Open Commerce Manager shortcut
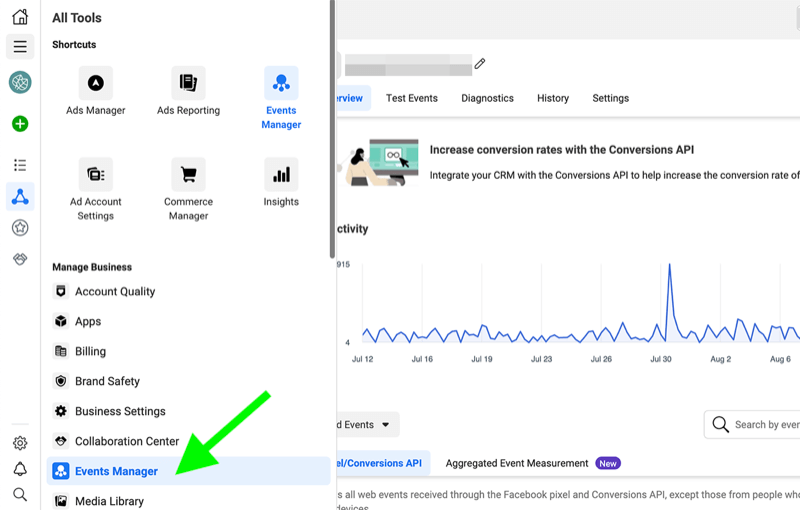 188,190
